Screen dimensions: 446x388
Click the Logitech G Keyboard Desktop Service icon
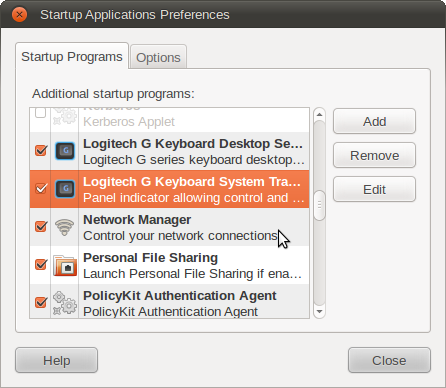pyautogui.click(x=65, y=151)
